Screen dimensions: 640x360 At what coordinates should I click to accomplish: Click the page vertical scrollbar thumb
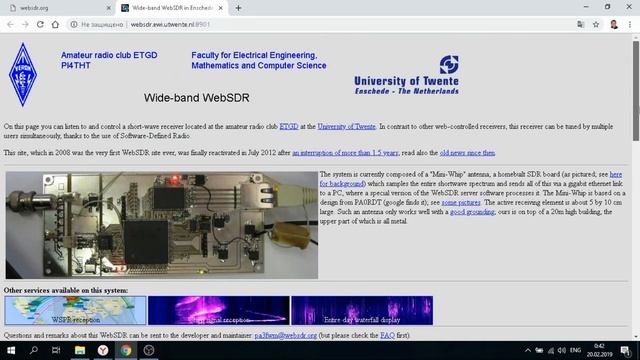pos(636,91)
